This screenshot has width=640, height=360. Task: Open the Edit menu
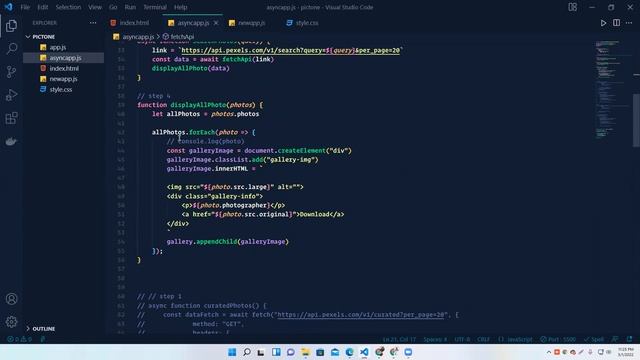[x=42, y=7]
